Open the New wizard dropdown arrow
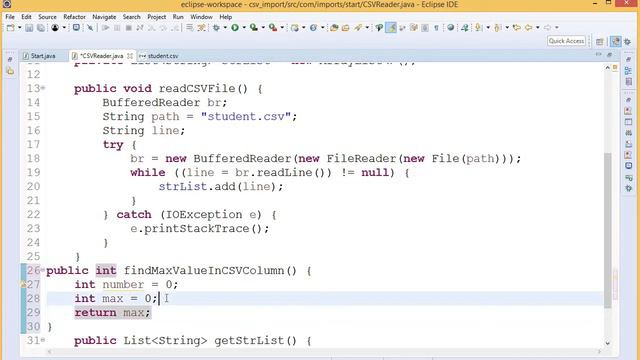The height and width of the screenshot is (360, 640). [19, 28]
